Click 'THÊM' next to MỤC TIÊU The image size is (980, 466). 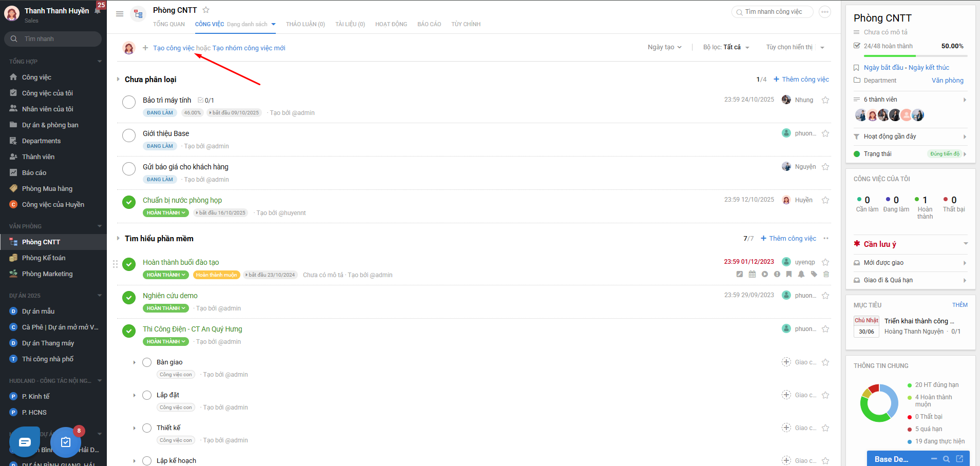pyautogui.click(x=960, y=305)
